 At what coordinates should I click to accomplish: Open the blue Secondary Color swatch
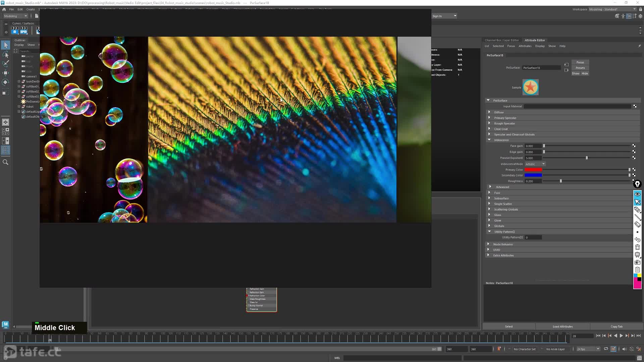[x=533, y=175]
